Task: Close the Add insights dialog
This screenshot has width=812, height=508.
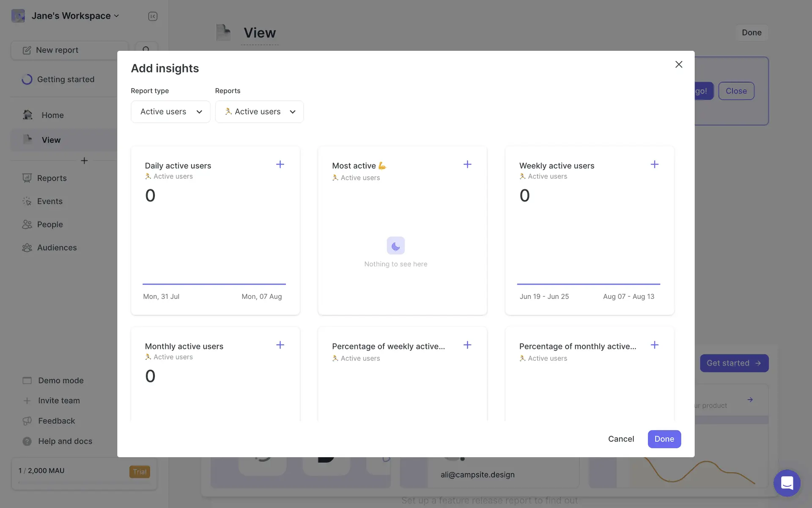Action: (678, 64)
